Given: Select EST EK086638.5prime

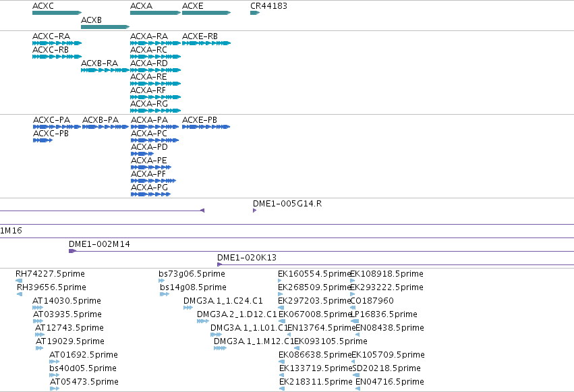Looking at the screenshot, I should tap(282, 362).
